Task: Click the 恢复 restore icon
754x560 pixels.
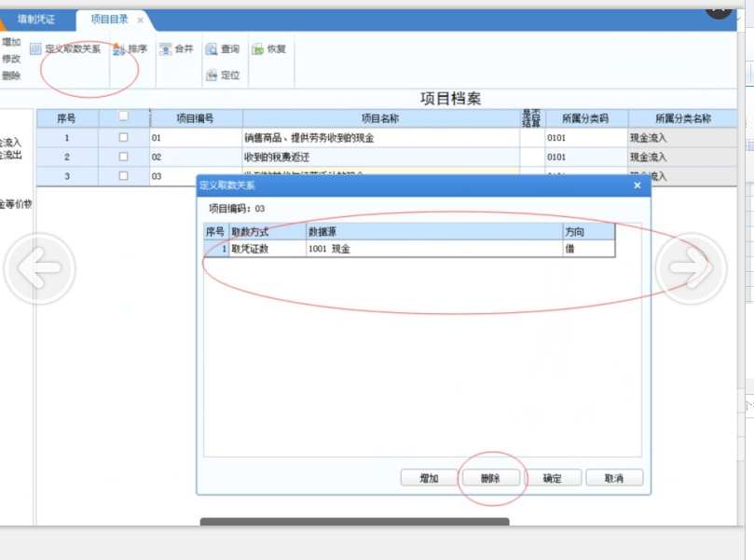Action: point(257,49)
